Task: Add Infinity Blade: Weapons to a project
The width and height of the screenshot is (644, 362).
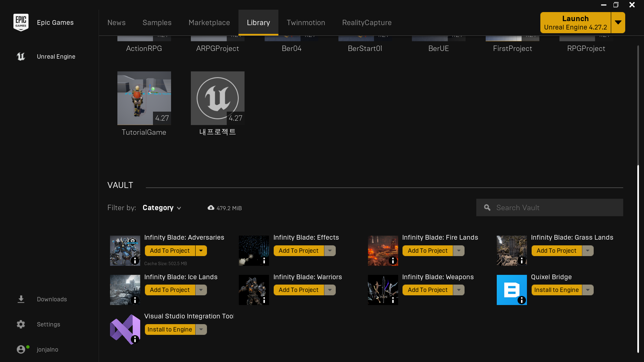Action: click(427, 290)
